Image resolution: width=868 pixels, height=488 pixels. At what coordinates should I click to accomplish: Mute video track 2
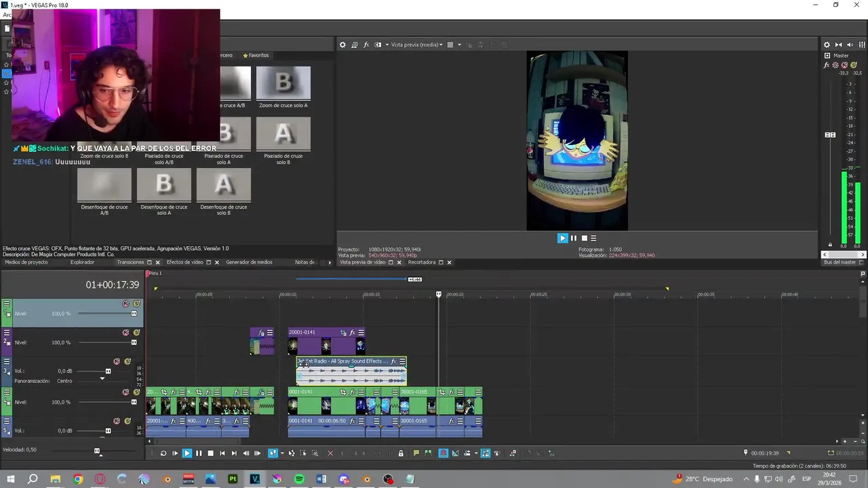[125, 333]
